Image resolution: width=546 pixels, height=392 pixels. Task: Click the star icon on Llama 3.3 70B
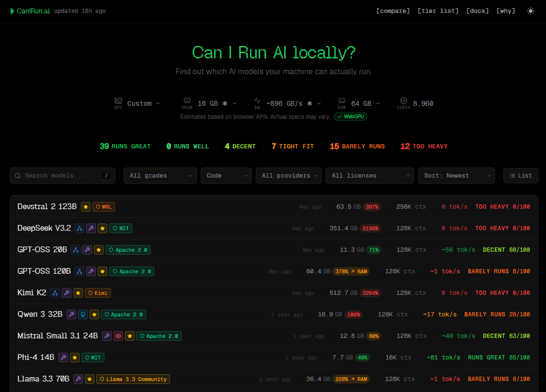90,380
